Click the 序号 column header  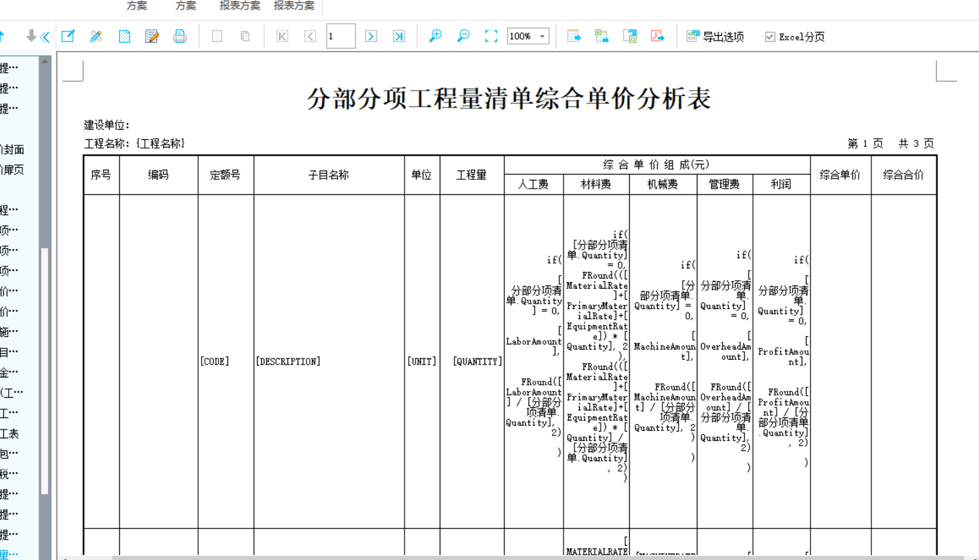[x=101, y=174]
